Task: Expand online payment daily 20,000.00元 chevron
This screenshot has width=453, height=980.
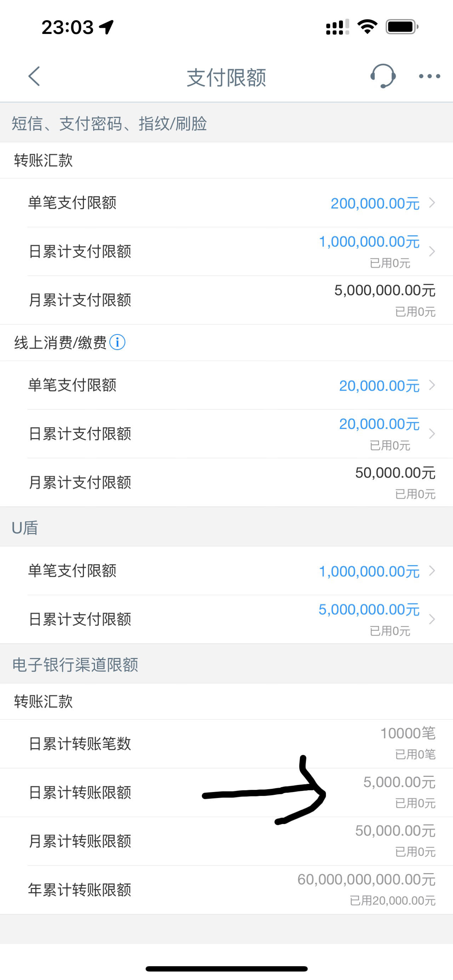Action: tap(432, 434)
